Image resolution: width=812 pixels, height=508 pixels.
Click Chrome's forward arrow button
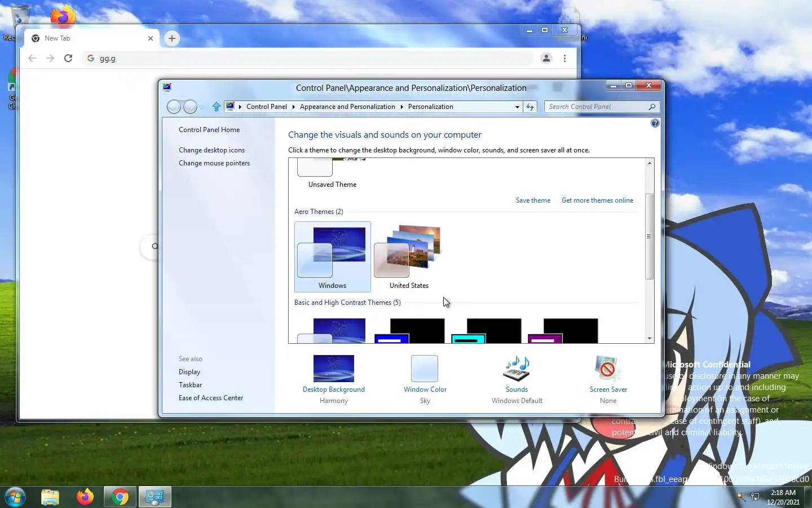coord(50,58)
